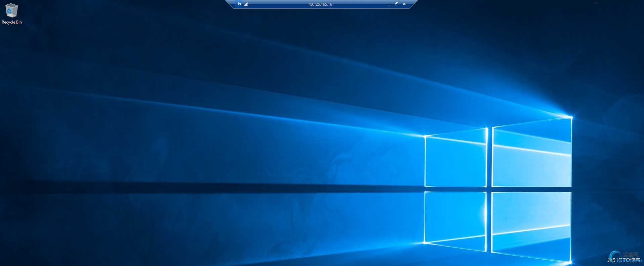Open the Recycle Bin desktop icon
This screenshot has width=644, height=266.
click(x=11, y=10)
